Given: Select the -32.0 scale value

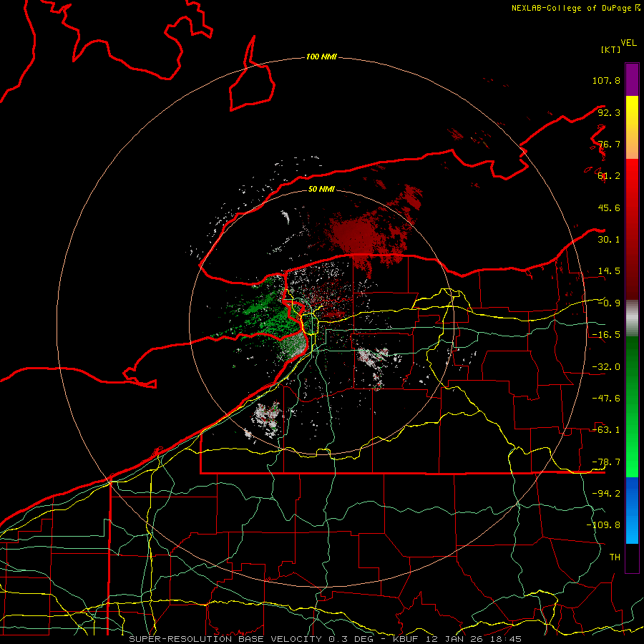Looking at the screenshot, I should tap(606, 367).
